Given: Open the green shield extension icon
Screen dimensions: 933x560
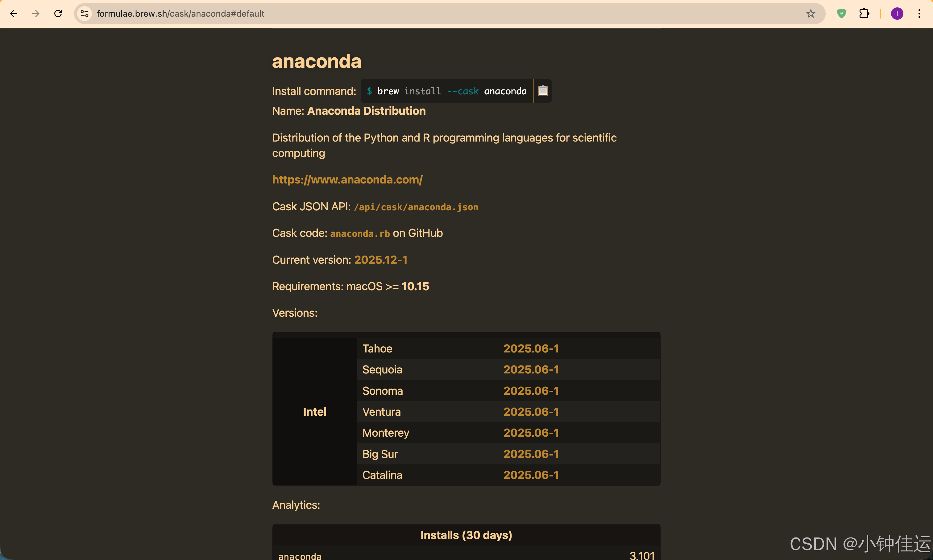Looking at the screenshot, I should 842,14.
